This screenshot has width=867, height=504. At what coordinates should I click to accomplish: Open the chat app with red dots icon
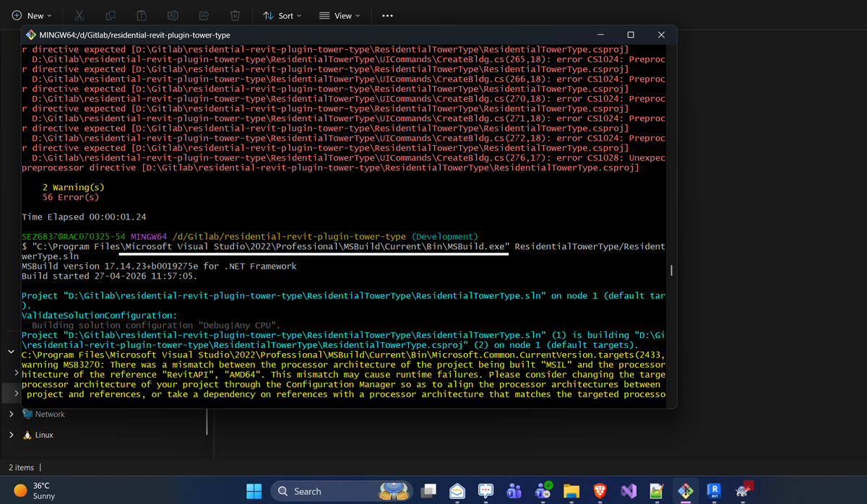[x=486, y=491]
